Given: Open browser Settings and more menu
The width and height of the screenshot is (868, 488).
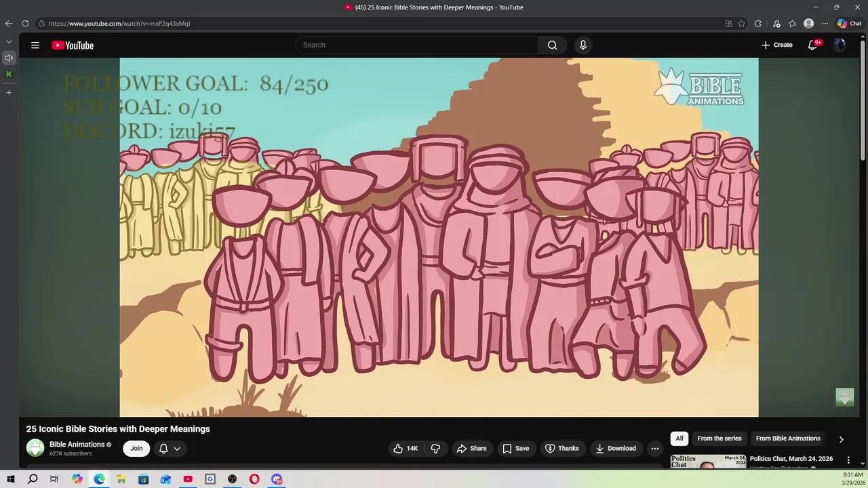Looking at the screenshot, I should [x=825, y=23].
